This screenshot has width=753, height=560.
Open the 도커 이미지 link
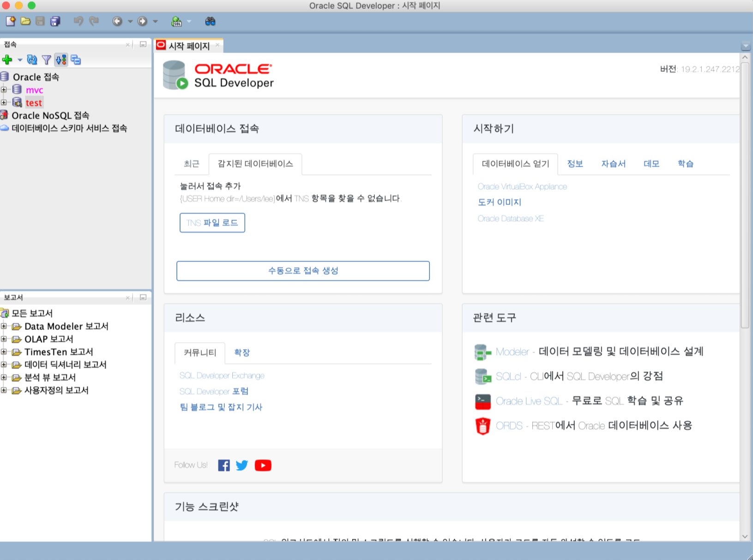pos(500,203)
